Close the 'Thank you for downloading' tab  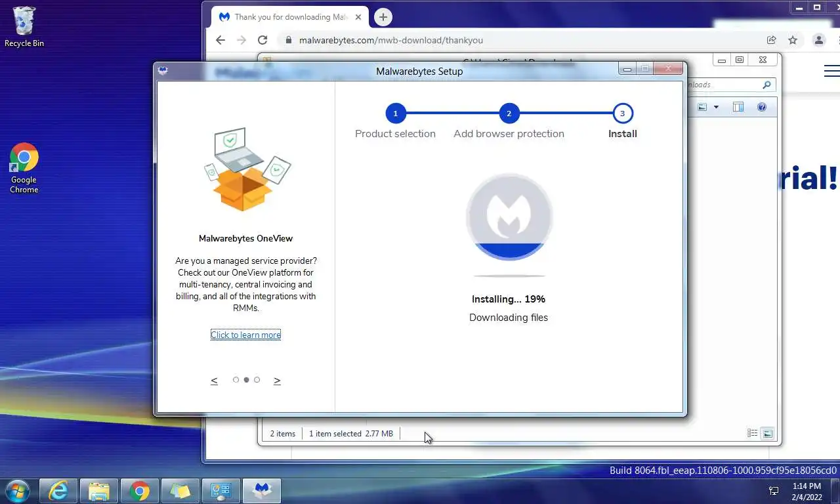(x=358, y=17)
